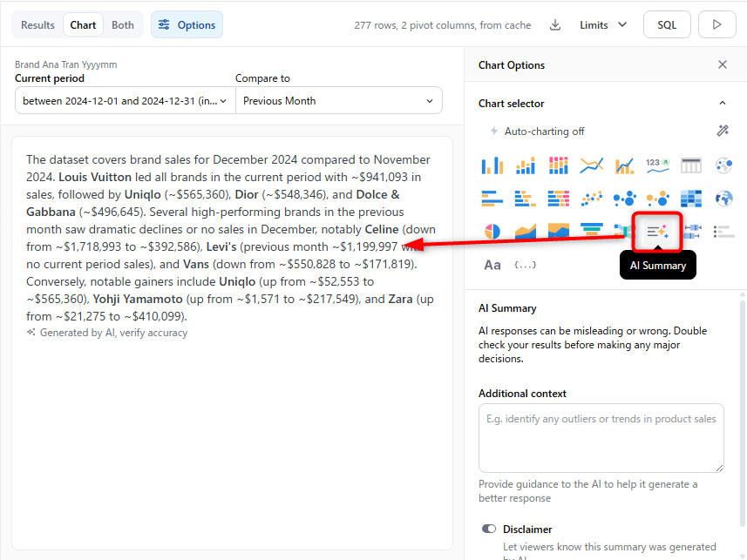The height and width of the screenshot is (560, 747).
Task: Select the bulleted list chart icon
Action: point(723,232)
